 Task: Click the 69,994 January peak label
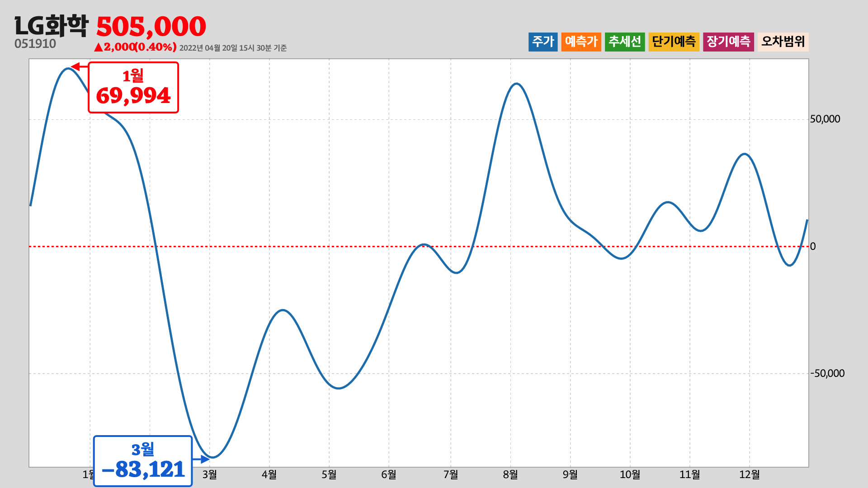133,87
